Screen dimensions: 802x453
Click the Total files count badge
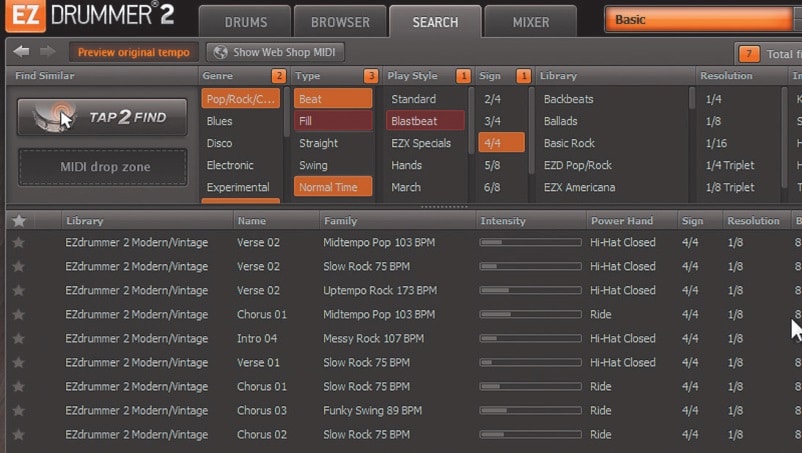point(749,54)
